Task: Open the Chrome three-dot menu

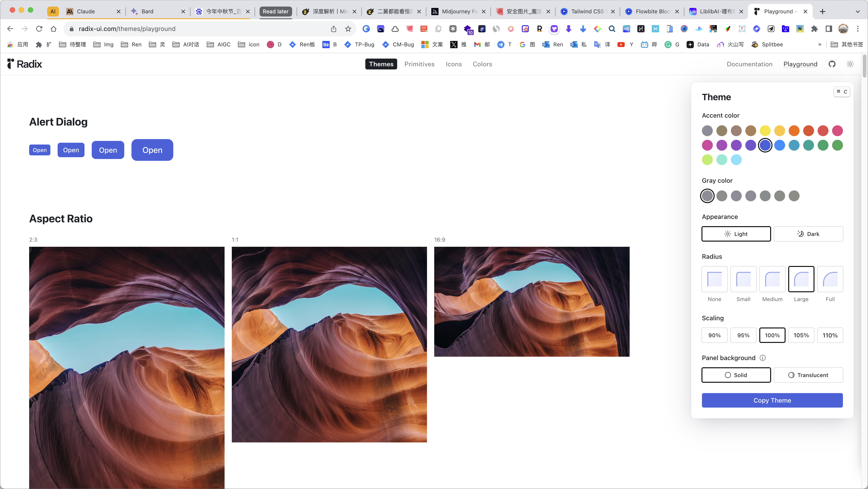Action: coord(858,29)
